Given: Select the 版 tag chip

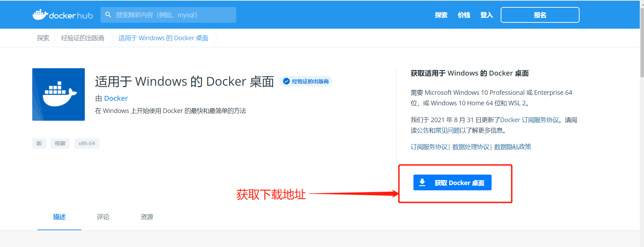Looking at the screenshot, I should 39,143.
